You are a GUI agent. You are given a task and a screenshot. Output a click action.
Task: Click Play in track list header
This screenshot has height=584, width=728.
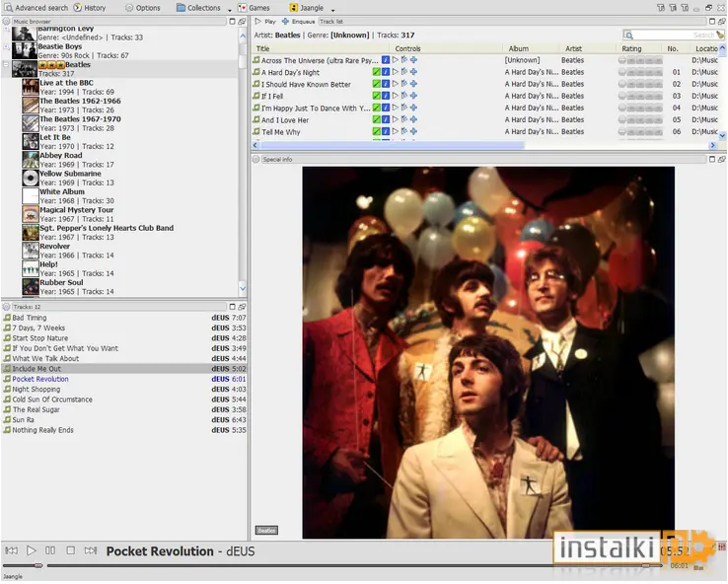coord(265,22)
